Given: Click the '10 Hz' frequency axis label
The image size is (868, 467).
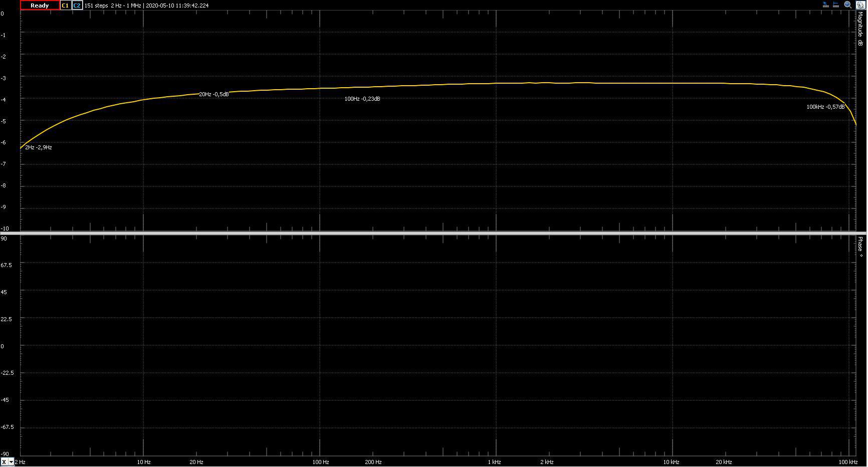Looking at the screenshot, I should pos(144,462).
